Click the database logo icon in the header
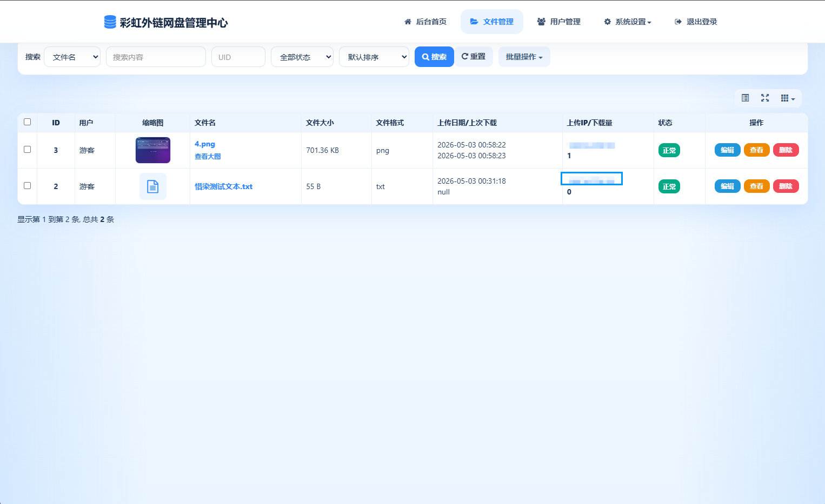Screen dimensions: 825x504 point(110,22)
